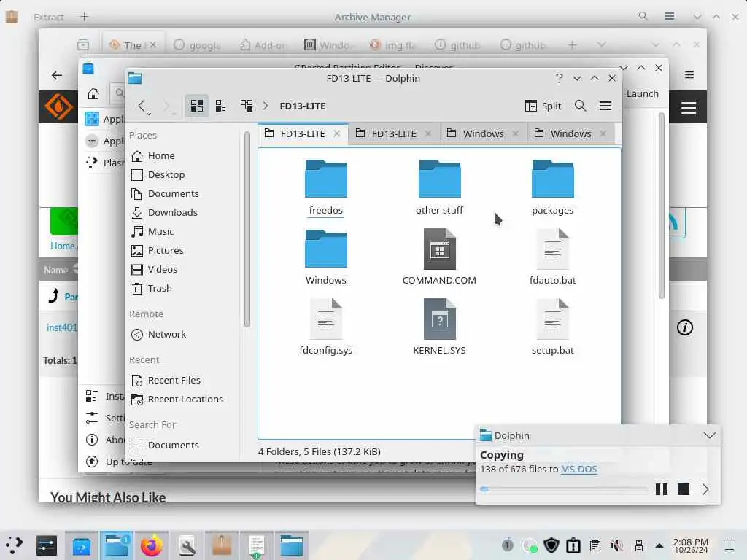The height and width of the screenshot is (560, 747).
Task: Click FD13-LITE breadcrumb in location bar
Action: 303,106
